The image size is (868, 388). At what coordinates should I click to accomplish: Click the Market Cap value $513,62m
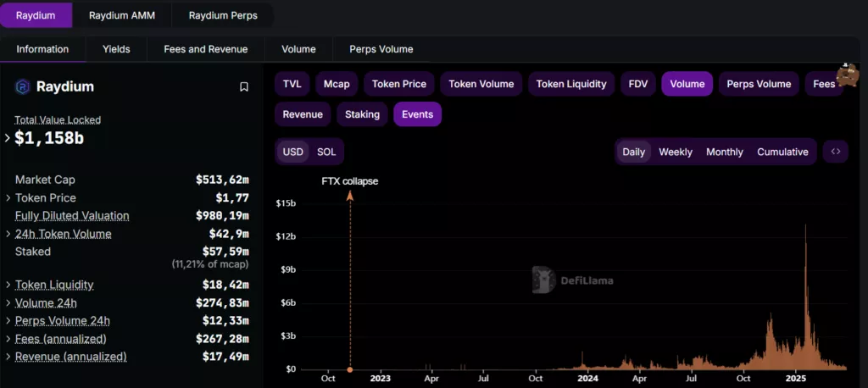(x=222, y=180)
